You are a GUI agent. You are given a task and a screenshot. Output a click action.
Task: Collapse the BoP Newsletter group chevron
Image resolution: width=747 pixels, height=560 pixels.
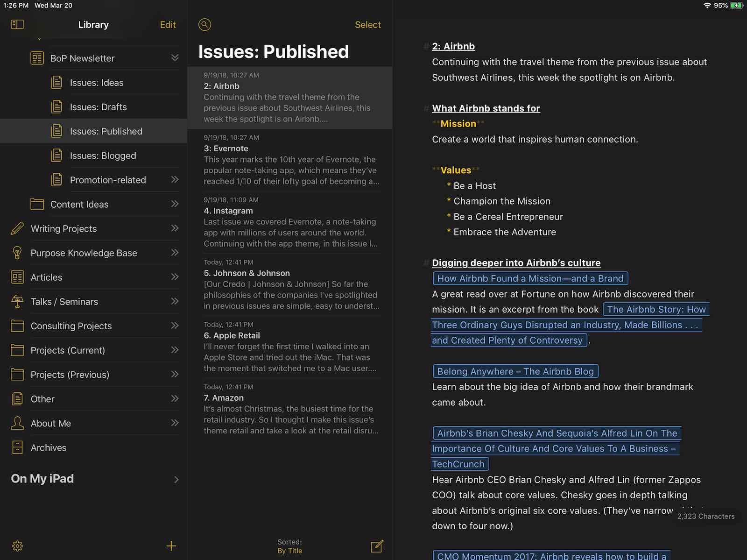click(x=175, y=57)
